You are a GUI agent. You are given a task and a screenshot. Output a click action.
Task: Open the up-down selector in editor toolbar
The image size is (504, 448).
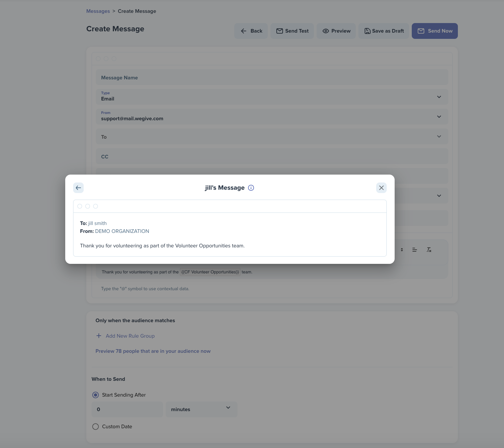402,250
